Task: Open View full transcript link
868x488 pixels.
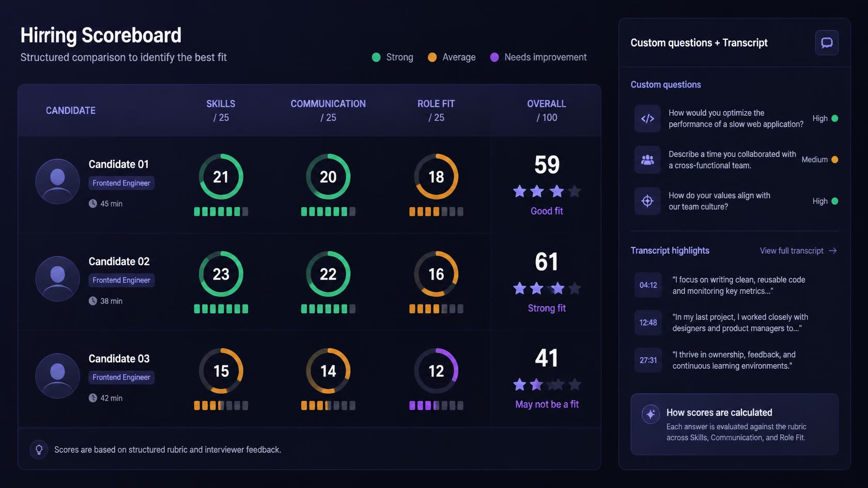Action: [798, 251]
